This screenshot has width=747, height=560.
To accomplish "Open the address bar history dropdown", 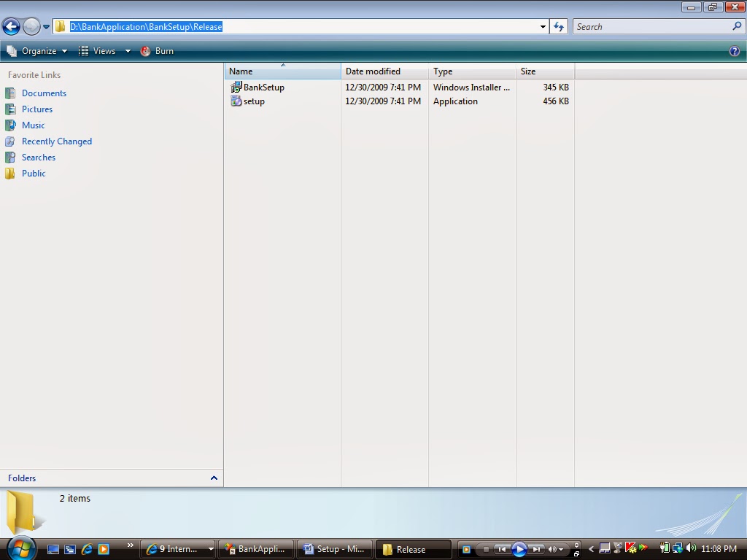I will [x=543, y=27].
